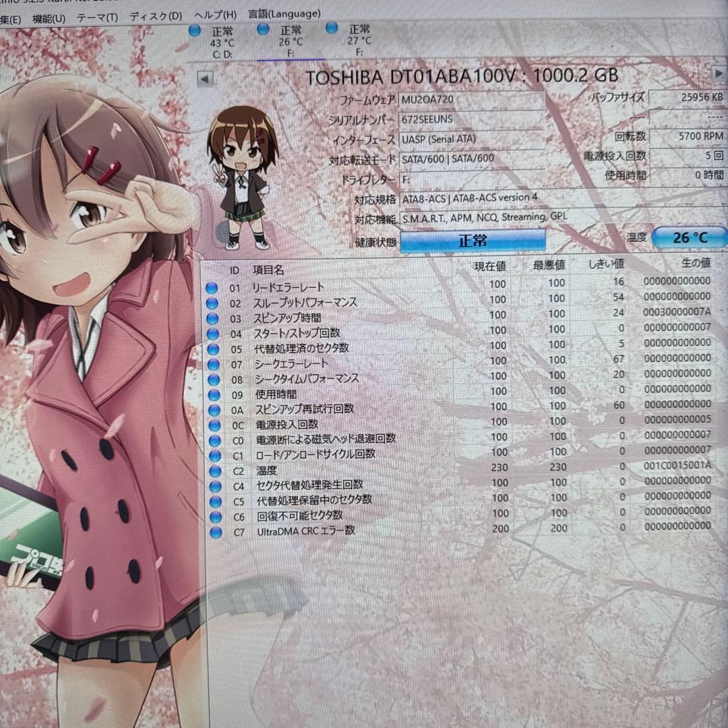Select the リードエラーレート attribute name
Image resolution: width=728 pixels, height=728 pixels.
[288, 287]
